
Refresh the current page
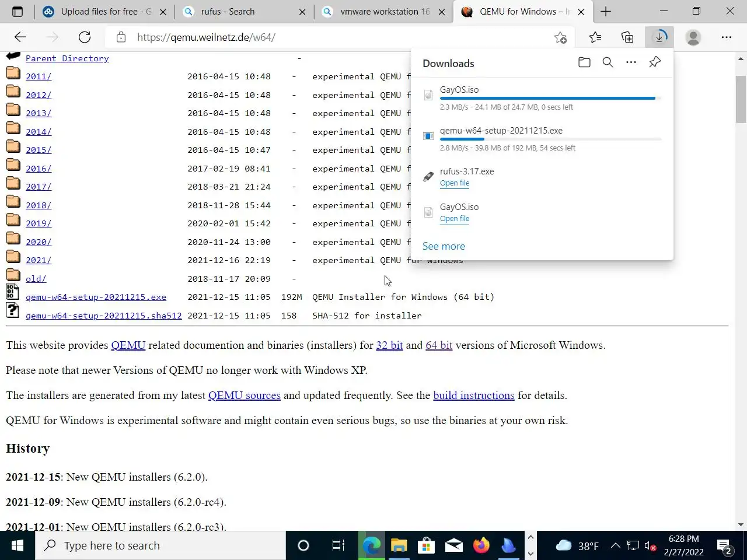85,37
